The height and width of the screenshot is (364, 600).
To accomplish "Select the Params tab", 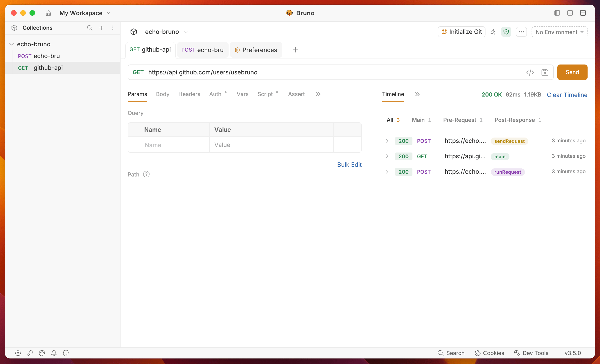I will point(137,94).
